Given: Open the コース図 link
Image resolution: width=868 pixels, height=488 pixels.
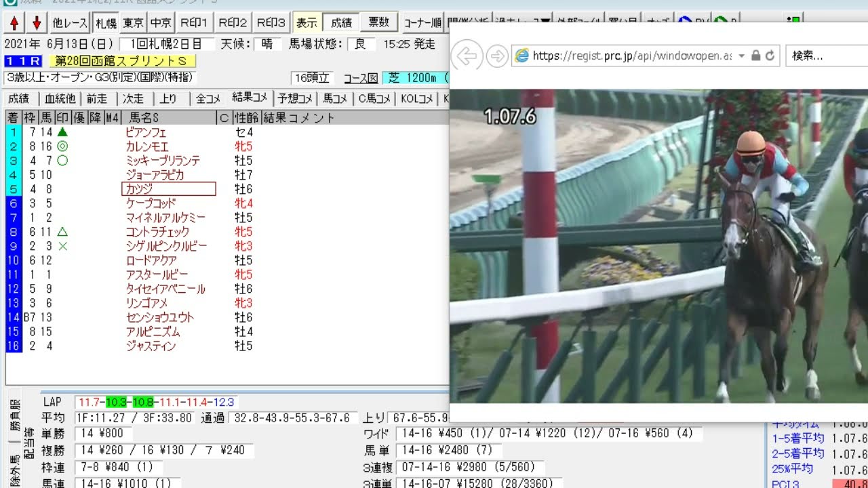Looking at the screenshot, I should (360, 78).
